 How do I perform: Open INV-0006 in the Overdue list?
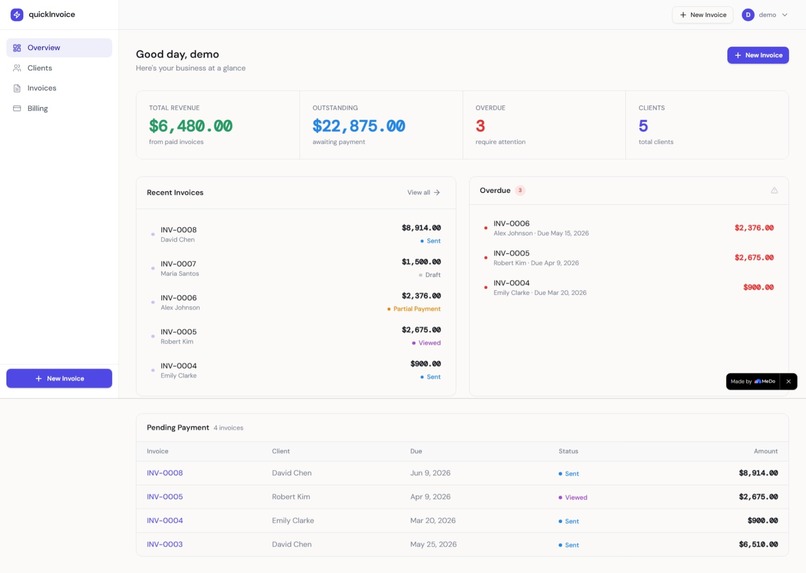click(x=629, y=228)
